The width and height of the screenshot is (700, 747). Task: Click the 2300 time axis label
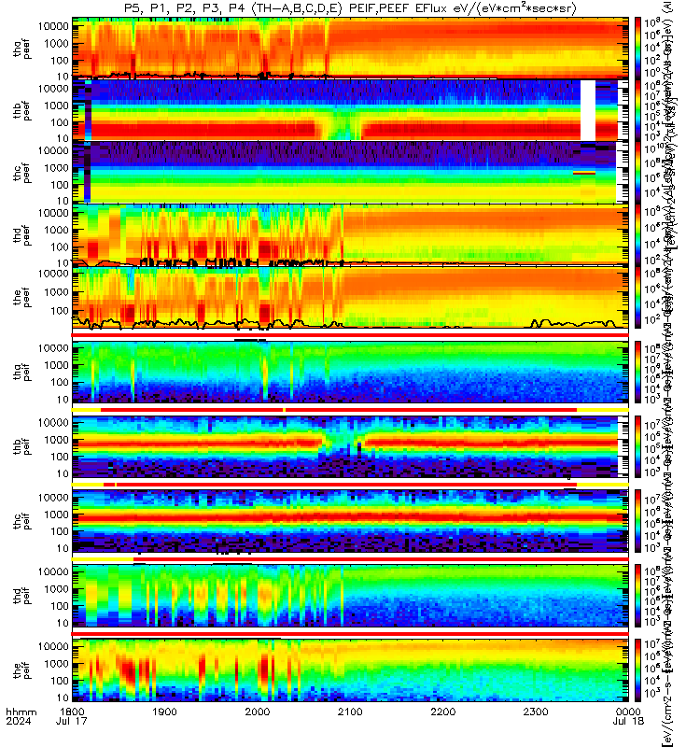tap(536, 712)
